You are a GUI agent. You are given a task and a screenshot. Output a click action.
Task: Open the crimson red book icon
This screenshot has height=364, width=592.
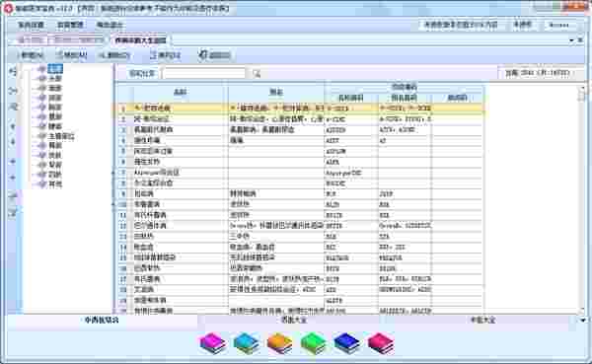coord(381,343)
